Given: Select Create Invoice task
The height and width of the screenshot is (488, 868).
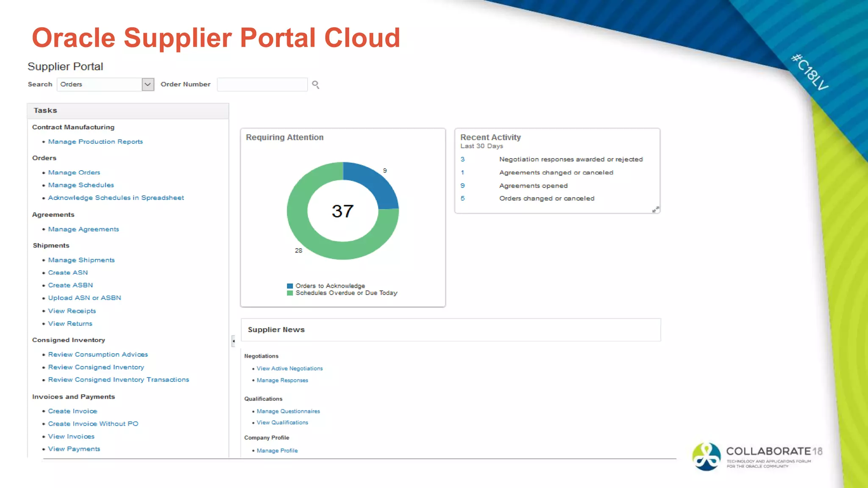Looking at the screenshot, I should [x=72, y=411].
